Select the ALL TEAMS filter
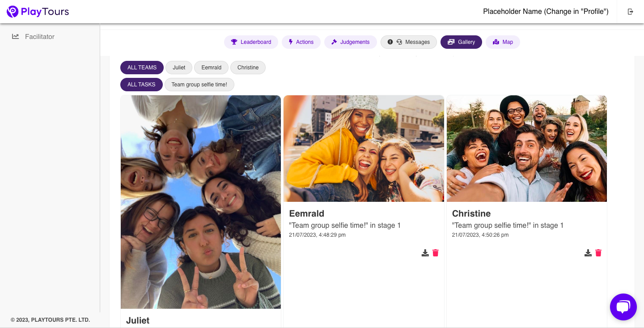Viewport: 644px width, 328px height. pyautogui.click(x=142, y=68)
